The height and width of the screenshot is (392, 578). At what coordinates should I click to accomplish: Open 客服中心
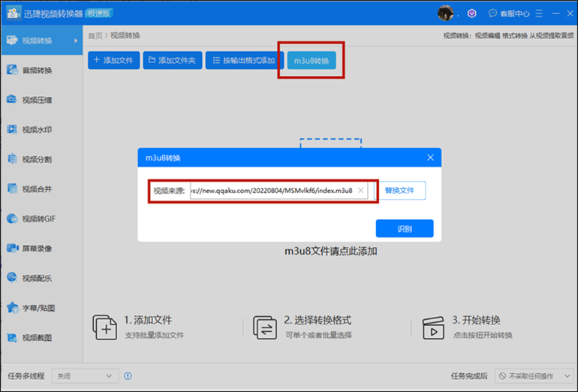click(x=509, y=14)
